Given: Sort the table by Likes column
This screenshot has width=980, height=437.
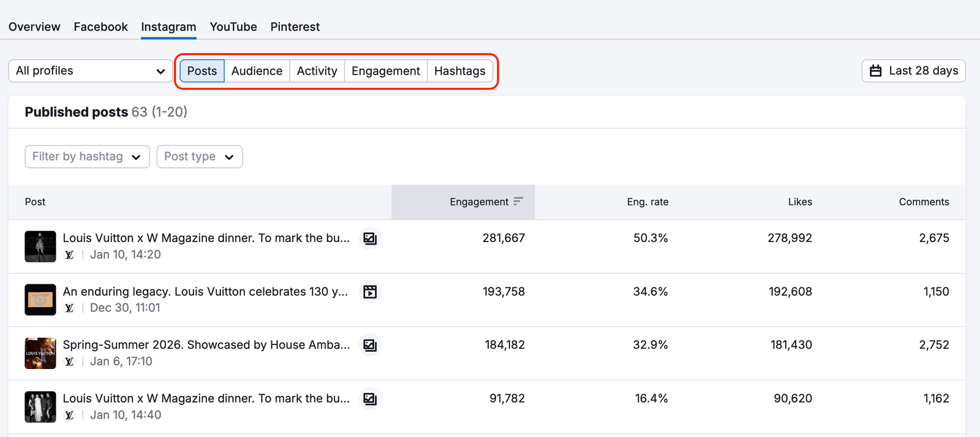Looking at the screenshot, I should tap(799, 202).
